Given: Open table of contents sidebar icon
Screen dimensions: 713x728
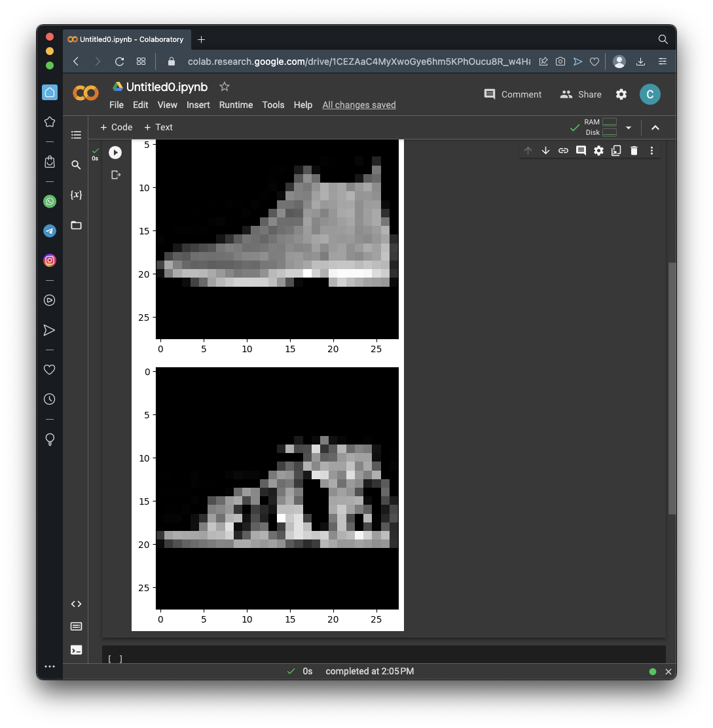Looking at the screenshot, I should [x=76, y=135].
